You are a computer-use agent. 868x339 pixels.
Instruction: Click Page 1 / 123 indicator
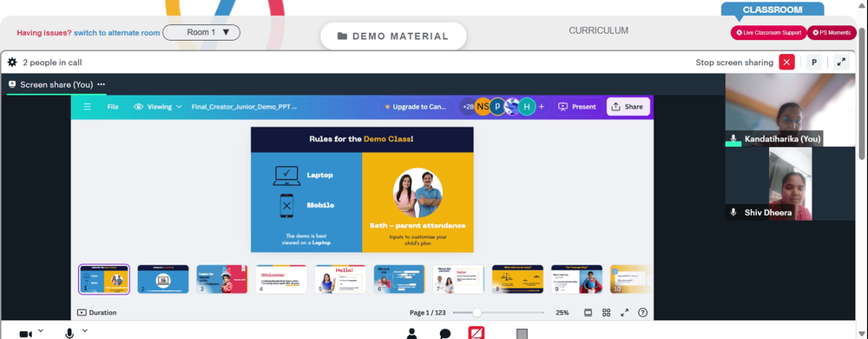pyautogui.click(x=428, y=312)
